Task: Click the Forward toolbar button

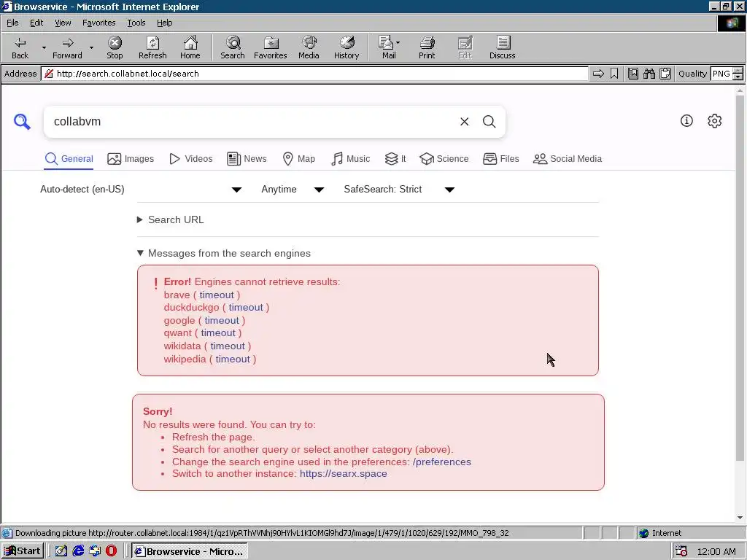Action: coord(67,47)
